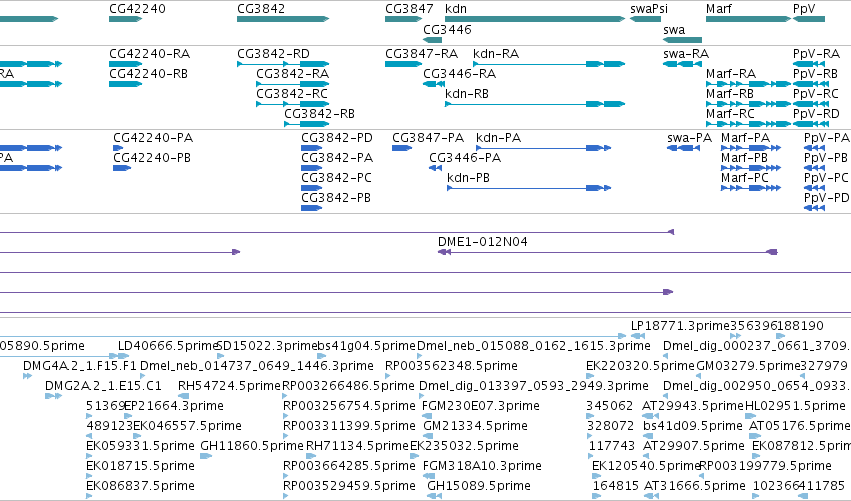Select the kdn-PA protein label

tap(498, 138)
